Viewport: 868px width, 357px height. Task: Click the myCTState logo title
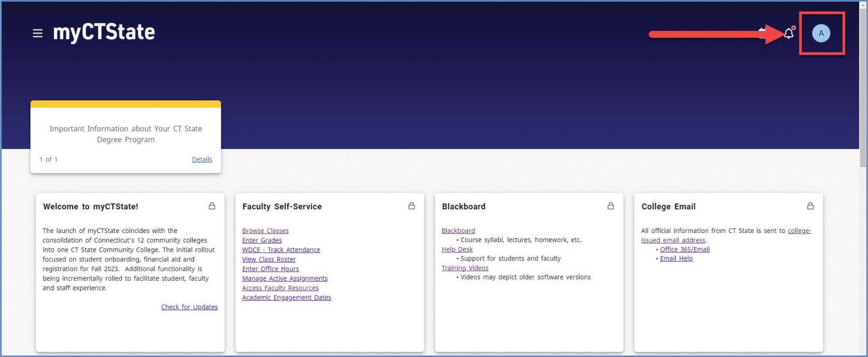pyautogui.click(x=104, y=33)
